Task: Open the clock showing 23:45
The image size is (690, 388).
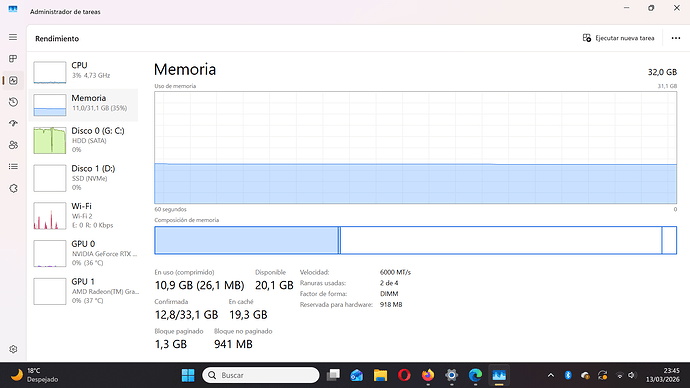Action: tap(662, 375)
